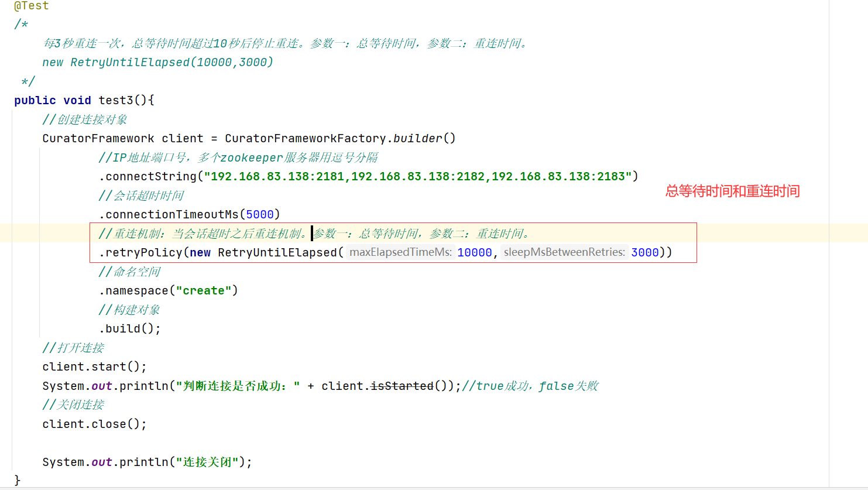The height and width of the screenshot is (490, 868).
Task: Click the "namespace" method call
Action: point(137,290)
